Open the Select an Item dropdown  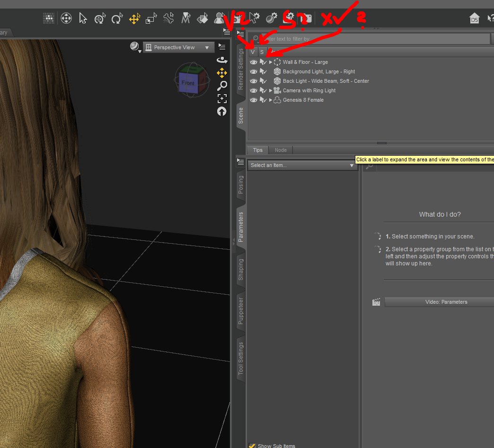click(302, 165)
